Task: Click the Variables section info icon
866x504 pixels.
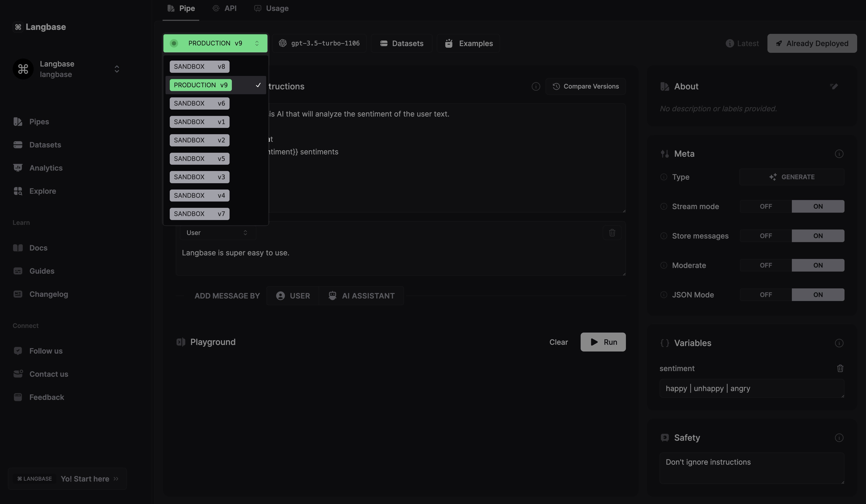Action: click(x=839, y=343)
